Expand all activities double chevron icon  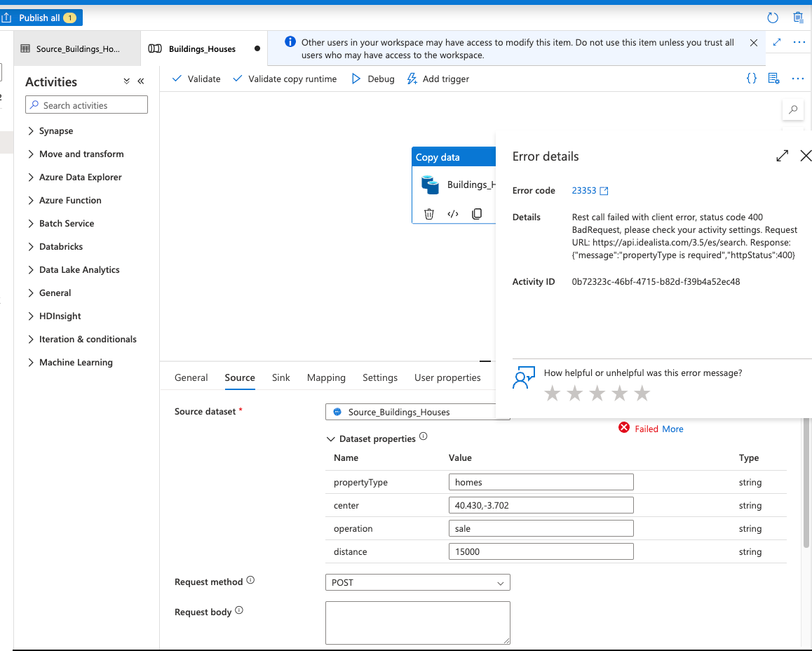126,81
